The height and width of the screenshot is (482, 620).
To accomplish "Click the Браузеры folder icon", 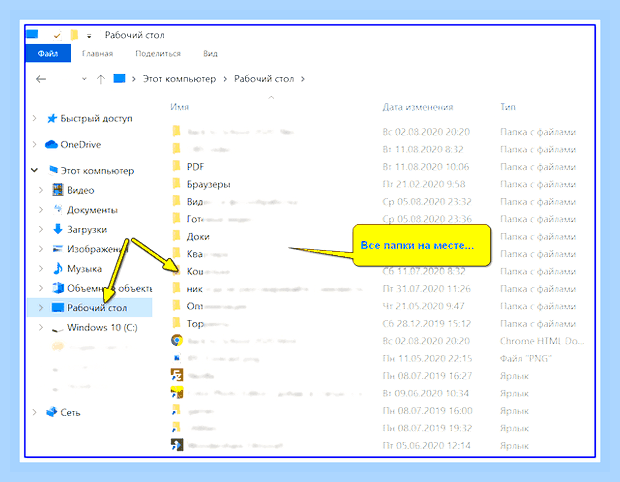I will point(177,183).
